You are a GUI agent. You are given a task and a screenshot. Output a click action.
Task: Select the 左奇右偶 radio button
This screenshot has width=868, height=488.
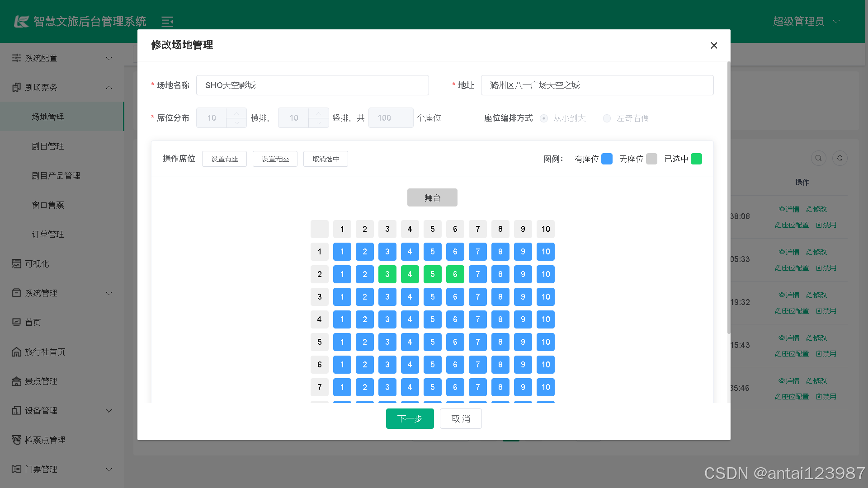coord(607,118)
